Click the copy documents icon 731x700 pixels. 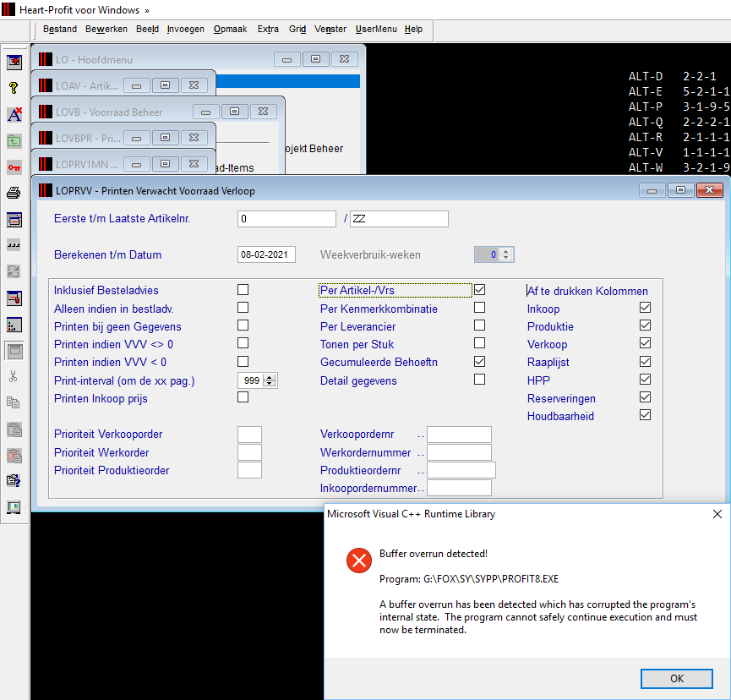[14, 402]
